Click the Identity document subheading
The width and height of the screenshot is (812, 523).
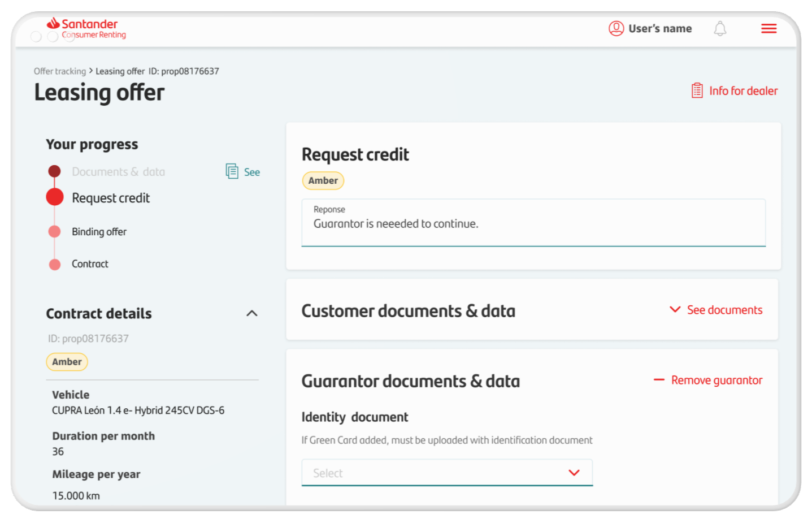354,417
